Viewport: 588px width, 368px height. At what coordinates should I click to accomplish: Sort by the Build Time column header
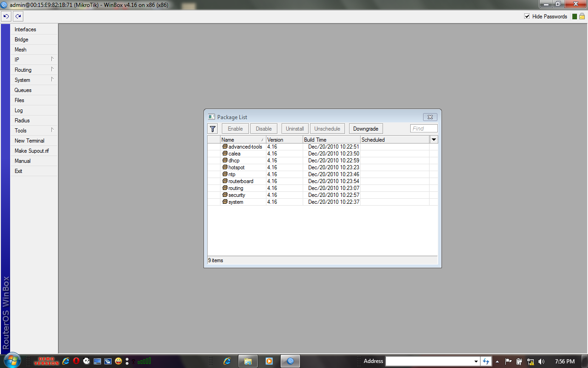point(332,139)
